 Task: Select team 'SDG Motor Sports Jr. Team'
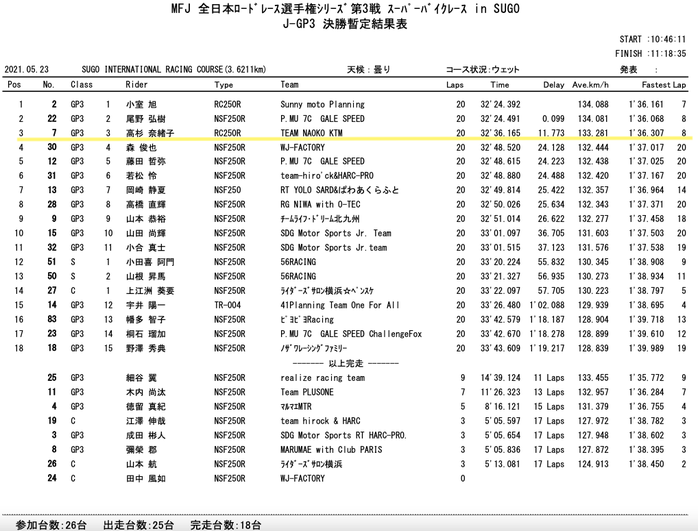point(336,233)
